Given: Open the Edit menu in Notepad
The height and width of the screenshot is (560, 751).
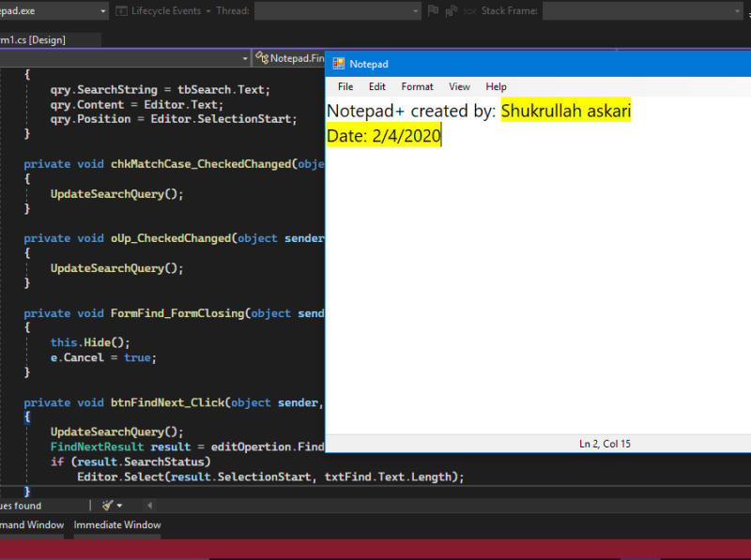Looking at the screenshot, I should [377, 86].
